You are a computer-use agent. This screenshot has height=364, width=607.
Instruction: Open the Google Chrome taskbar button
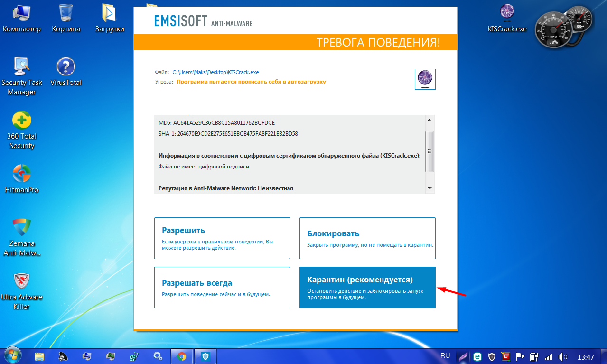coord(182,355)
